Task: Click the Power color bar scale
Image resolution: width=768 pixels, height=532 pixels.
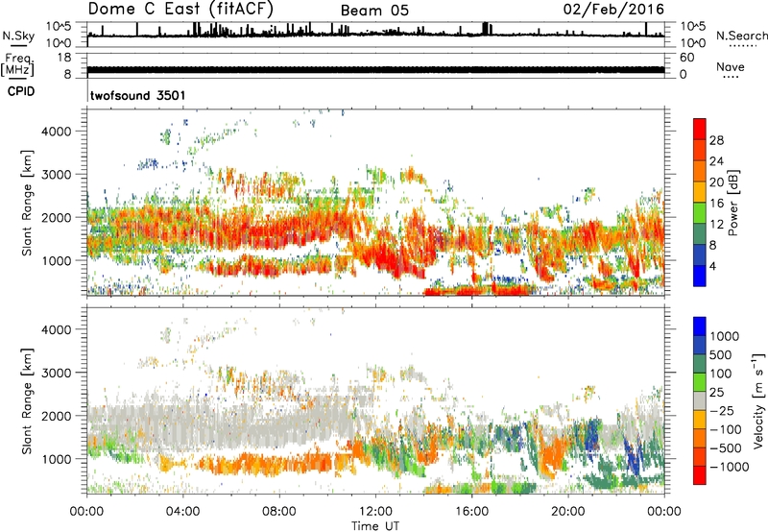Action: (x=700, y=202)
